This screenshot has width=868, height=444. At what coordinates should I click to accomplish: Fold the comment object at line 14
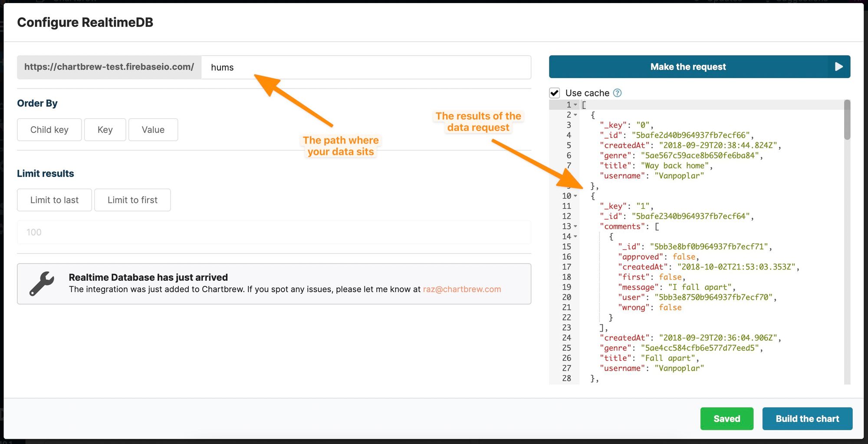[x=575, y=237]
